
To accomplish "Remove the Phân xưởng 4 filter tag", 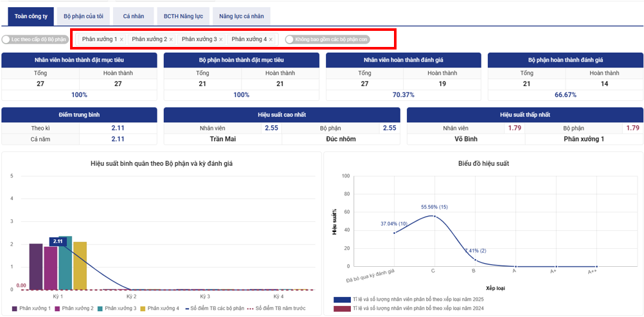I will [271, 40].
